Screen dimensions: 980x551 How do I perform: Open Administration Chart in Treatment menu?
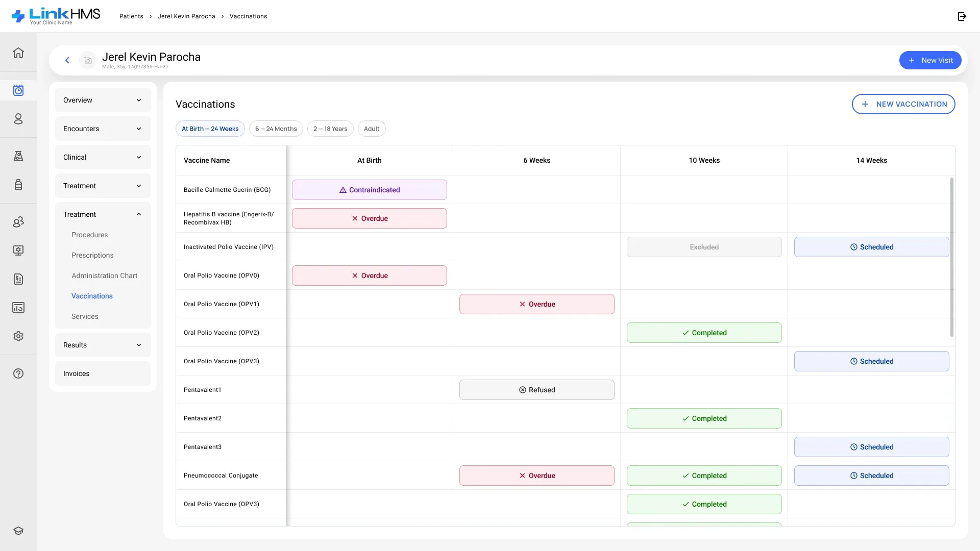[105, 275]
